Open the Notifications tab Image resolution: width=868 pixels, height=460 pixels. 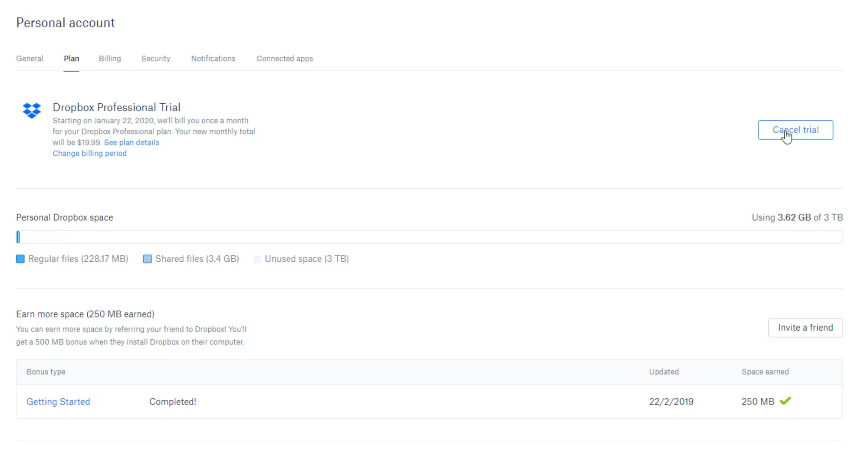pos(213,59)
